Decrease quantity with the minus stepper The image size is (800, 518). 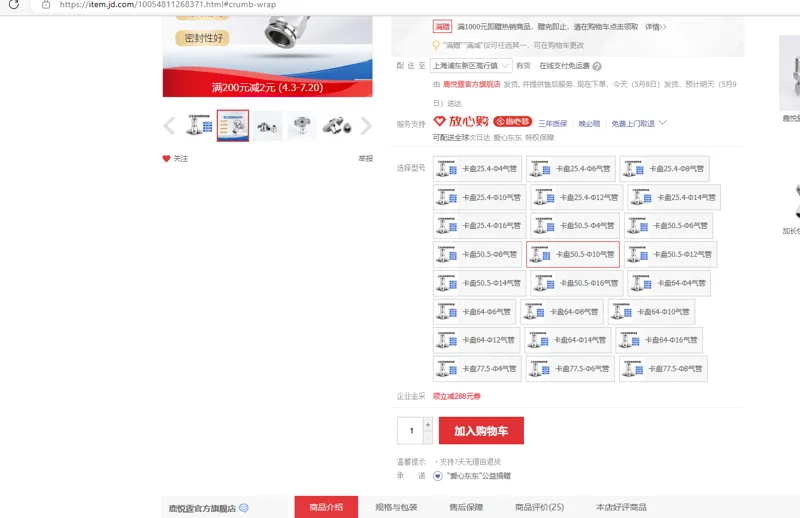click(428, 438)
